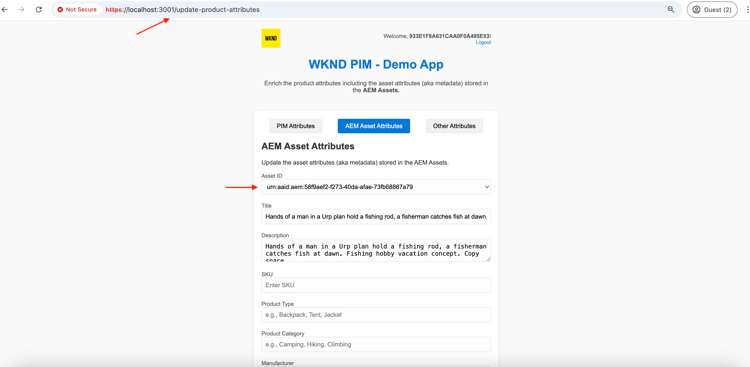
Task: Click the Product Type input field
Action: tap(376, 315)
